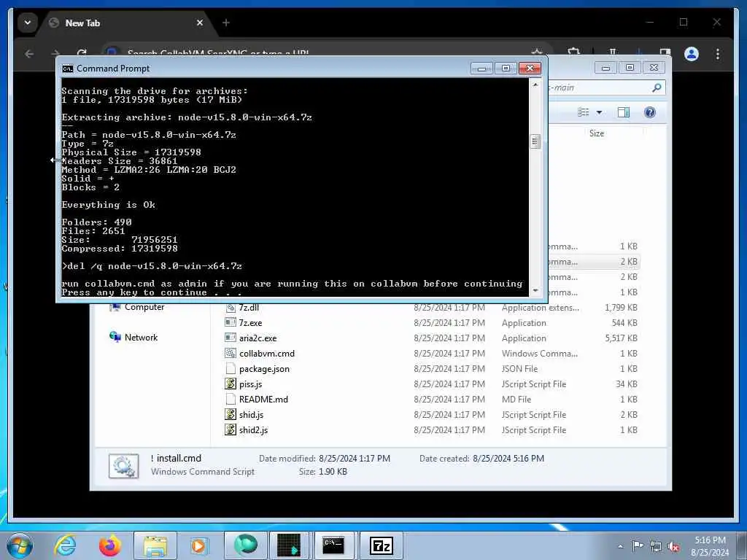The height and width of the screenshot is (560, 747).
Task: Open the Chrome tab search dropdown
Action: (28, 23)
